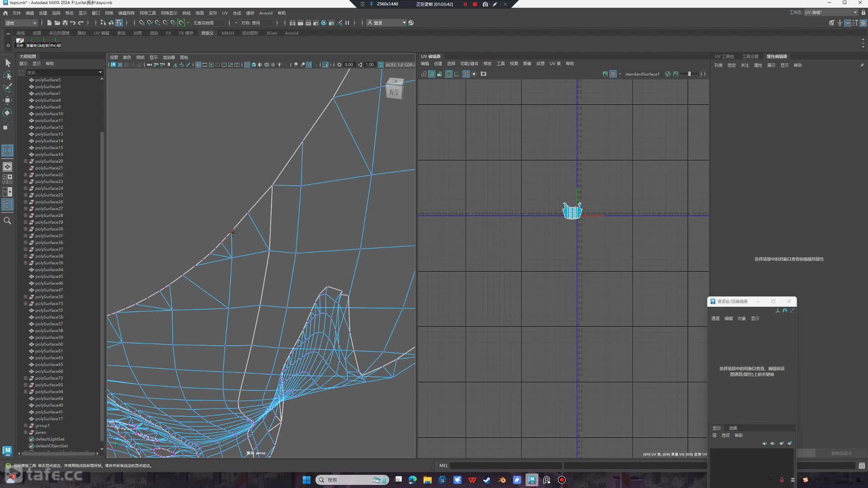This screenshot has width=868, height=488.
Task: Switch to the UV 工具包 tab
Action: 724,56
